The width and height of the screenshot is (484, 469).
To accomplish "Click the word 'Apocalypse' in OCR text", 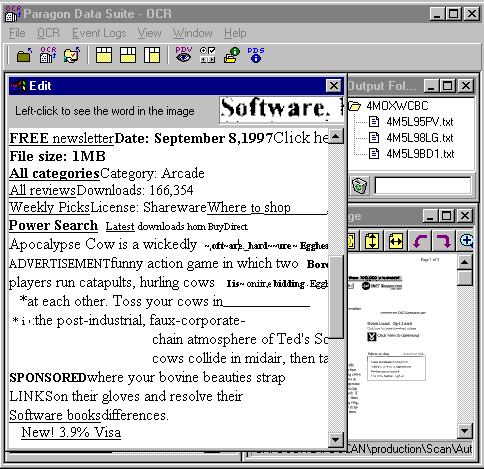I will [45, 245].
